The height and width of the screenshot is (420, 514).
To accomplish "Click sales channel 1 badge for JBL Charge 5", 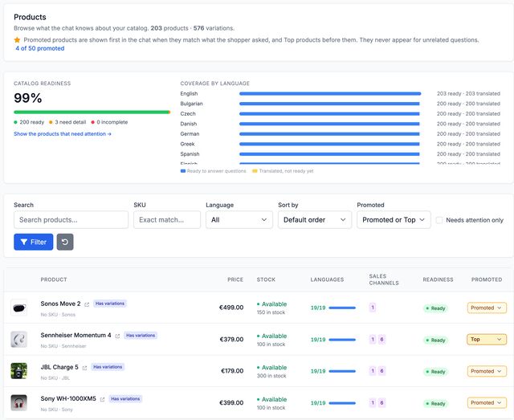I will pyautogui.click(x=373, y=371).
